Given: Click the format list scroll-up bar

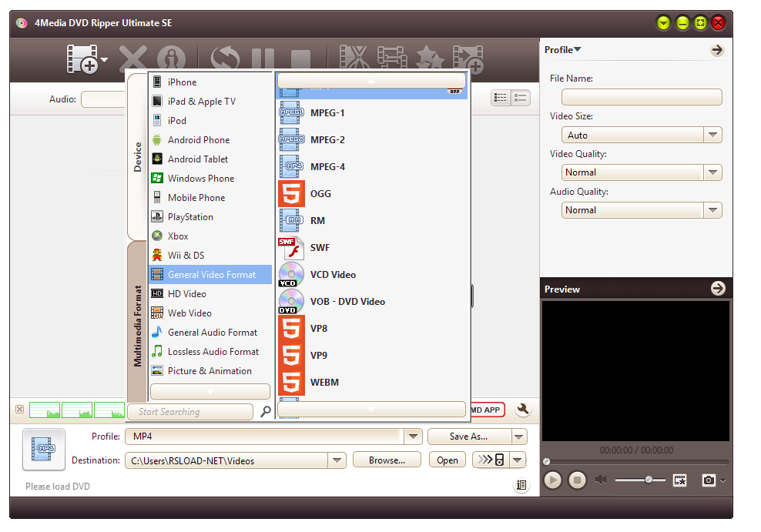Looking at the screenshot, I should click(x=371, y=81).
